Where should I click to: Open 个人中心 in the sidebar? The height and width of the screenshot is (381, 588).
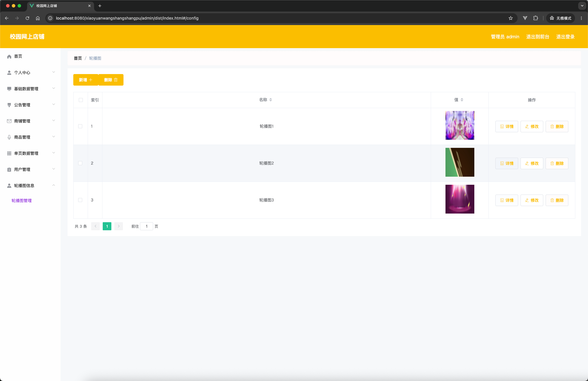(30, 73)
